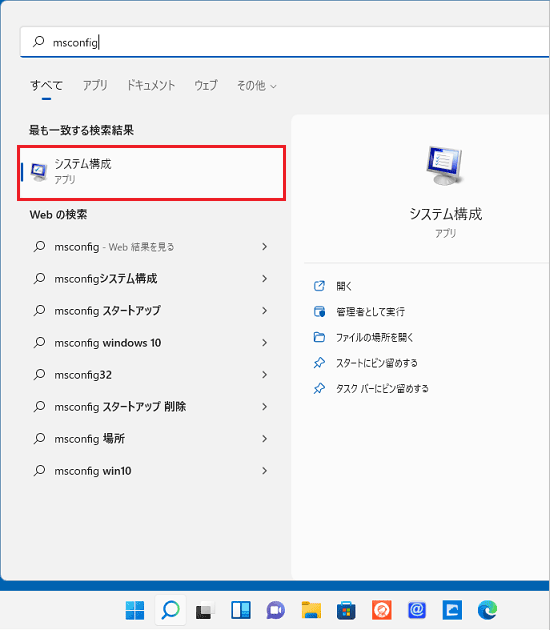Launch Microsoft Edge from the taskbar
550x630 pixels.
tap(487, 610)
